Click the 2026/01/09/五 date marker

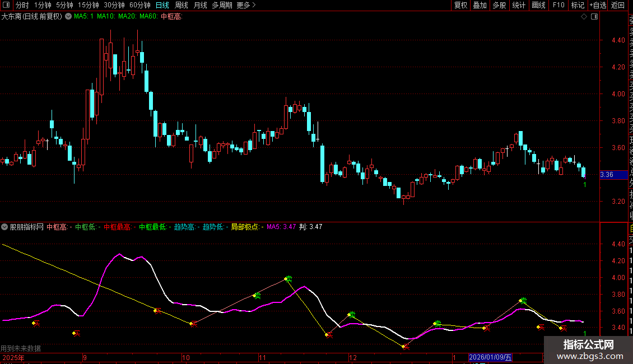click(x=490, y=357)
